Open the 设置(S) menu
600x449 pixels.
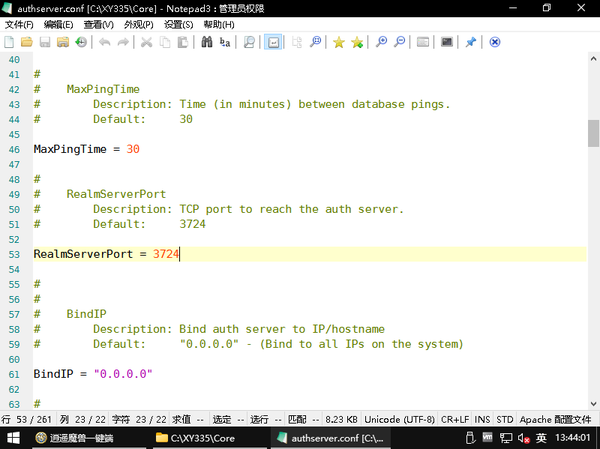pyautogui.click(x=178, y=24)
